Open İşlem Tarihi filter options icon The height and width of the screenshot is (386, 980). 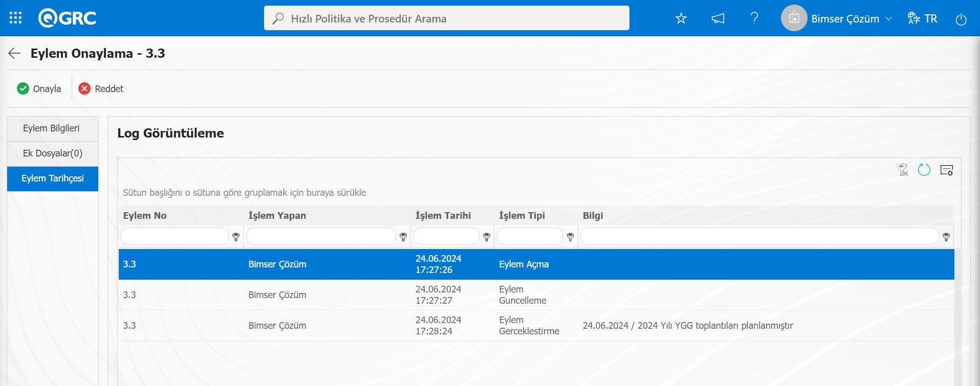pos(487,237)
